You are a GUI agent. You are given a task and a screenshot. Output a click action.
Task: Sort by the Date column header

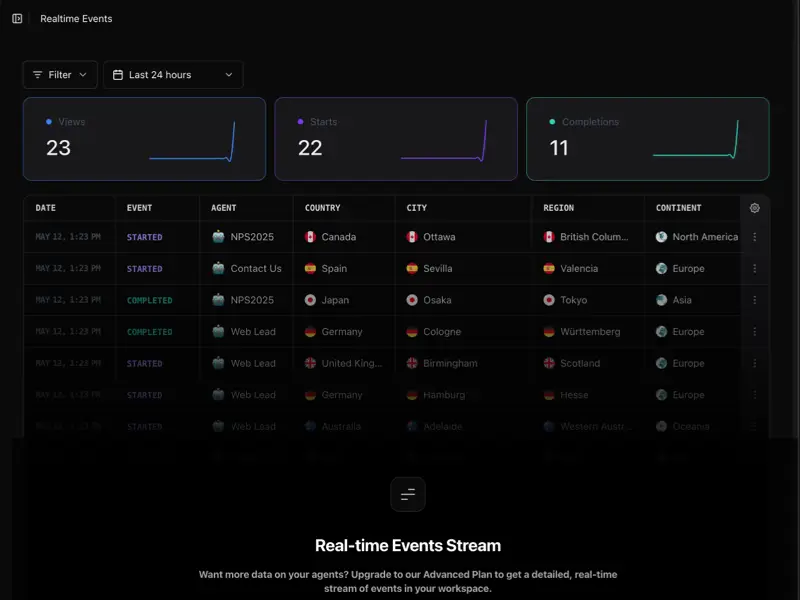[x=45, y=208]
